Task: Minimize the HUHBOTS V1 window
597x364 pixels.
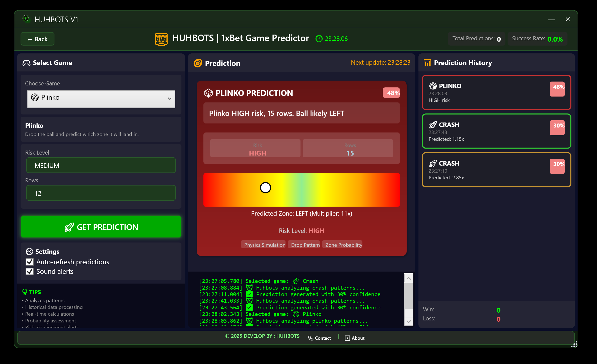Action: pos(551,20)
